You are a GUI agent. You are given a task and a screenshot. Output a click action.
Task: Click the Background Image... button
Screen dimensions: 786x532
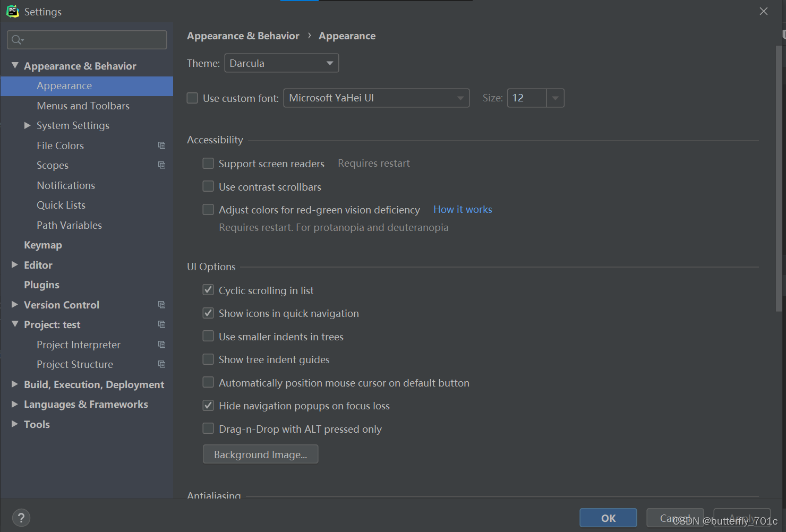pyautogui.click(x=260, y=454)
